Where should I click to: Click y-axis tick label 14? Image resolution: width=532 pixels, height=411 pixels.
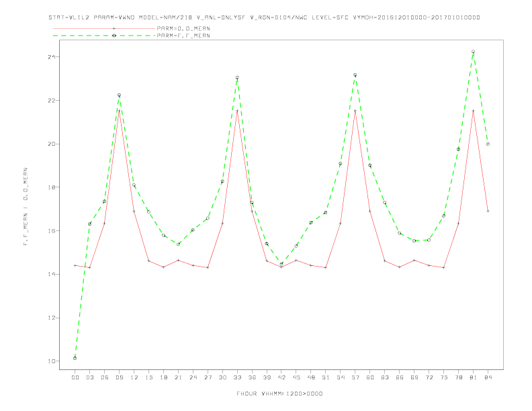pos(51,275)
